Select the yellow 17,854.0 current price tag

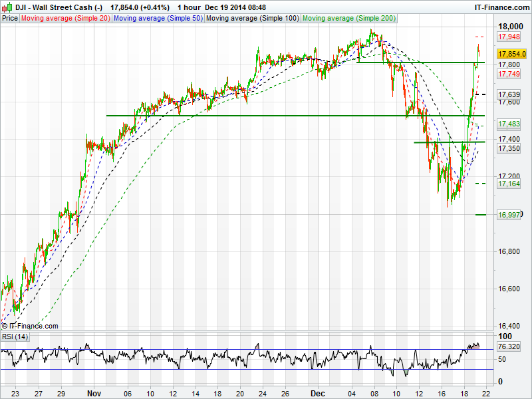[512, 54]
